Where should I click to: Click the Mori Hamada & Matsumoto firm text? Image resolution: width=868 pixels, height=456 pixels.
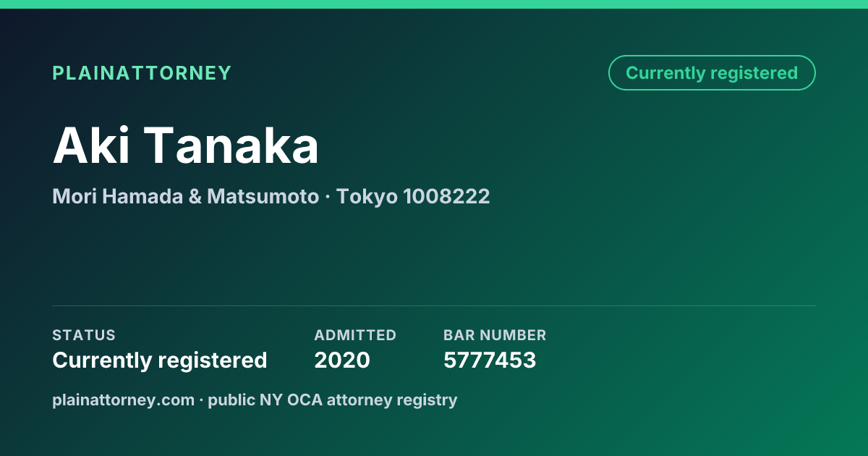(186, 196)
